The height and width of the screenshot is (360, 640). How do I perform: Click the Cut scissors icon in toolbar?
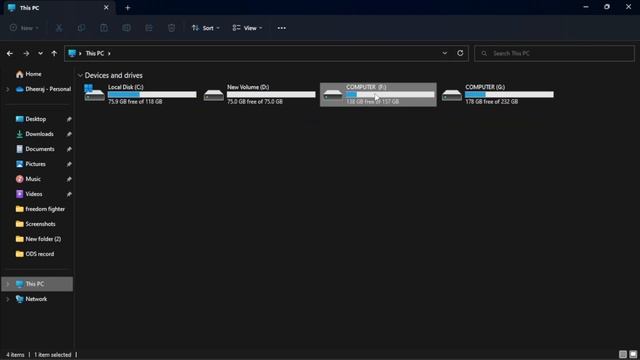pos(59,28)
